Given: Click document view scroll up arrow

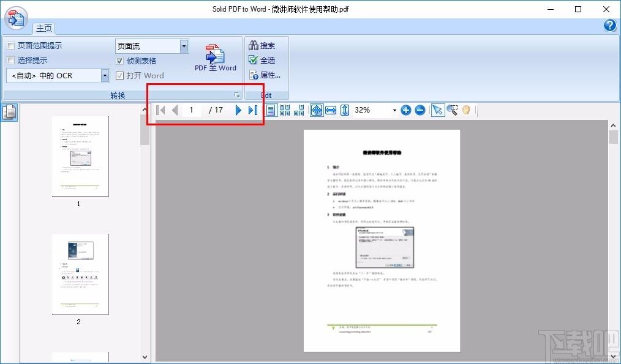Looking at the screenshot, I should (614, 125).
